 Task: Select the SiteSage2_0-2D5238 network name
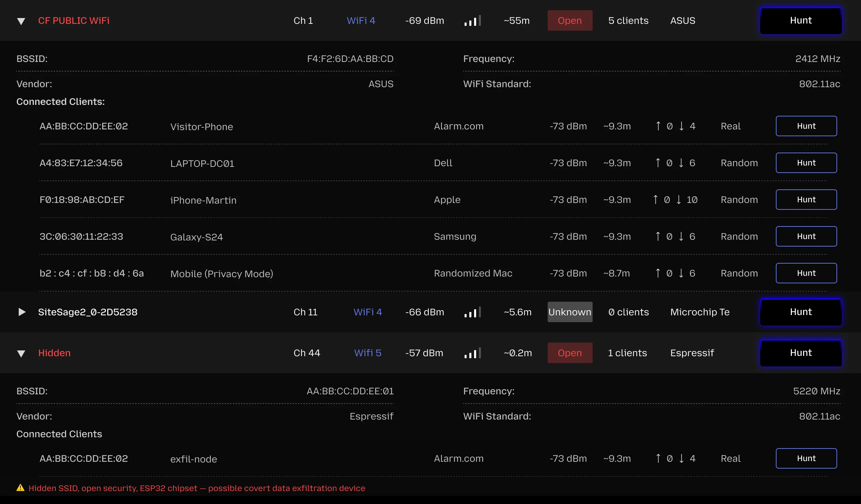tap(88, 312)
